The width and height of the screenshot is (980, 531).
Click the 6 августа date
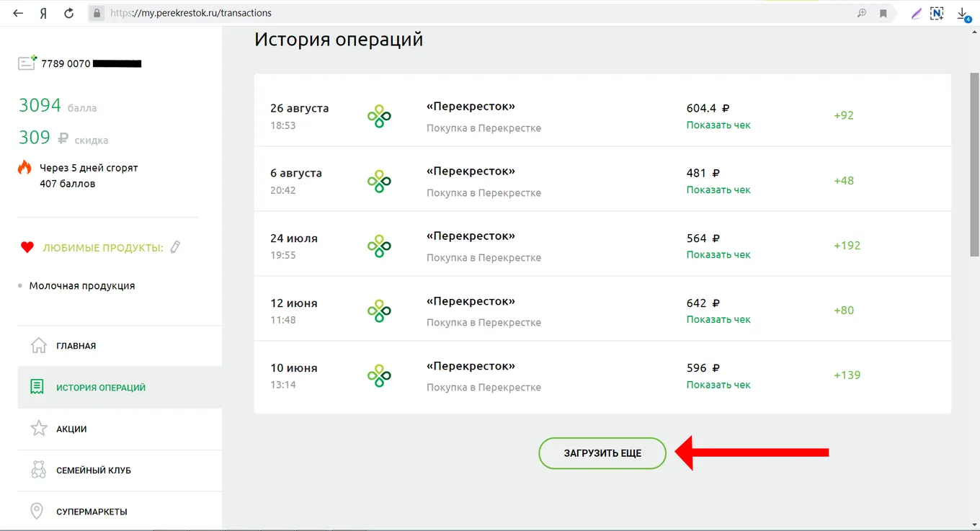point(296,173)
